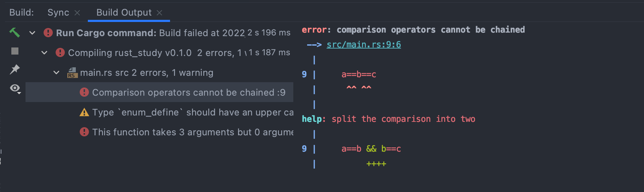Viewport: 644px width, 192px height.
Task: Switch to the Sync tab
Action: [58, 12]
